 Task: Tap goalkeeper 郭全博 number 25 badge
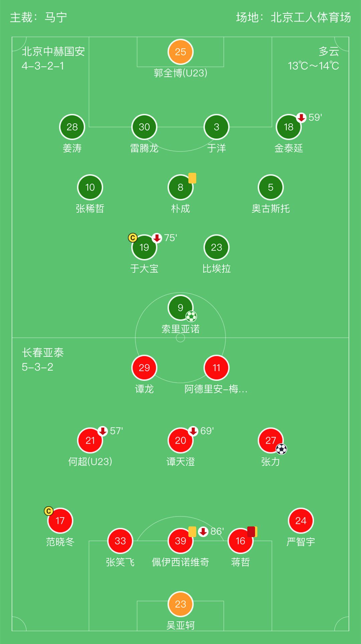point(180,52)
